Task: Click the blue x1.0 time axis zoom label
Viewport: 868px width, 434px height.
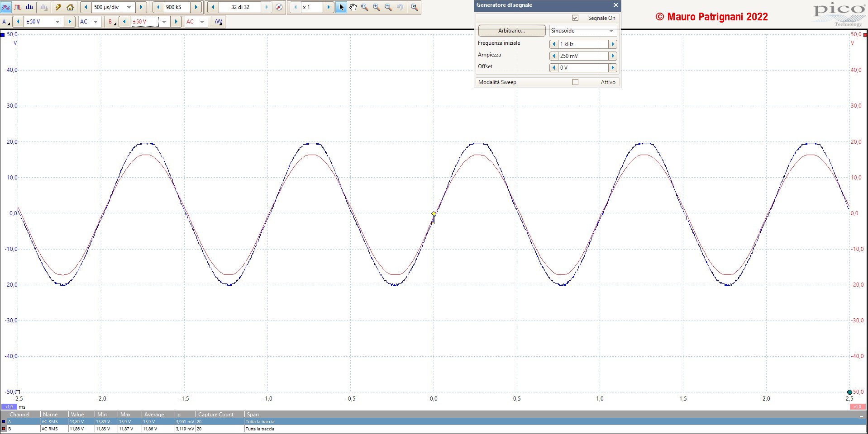Action: (9, 407)
